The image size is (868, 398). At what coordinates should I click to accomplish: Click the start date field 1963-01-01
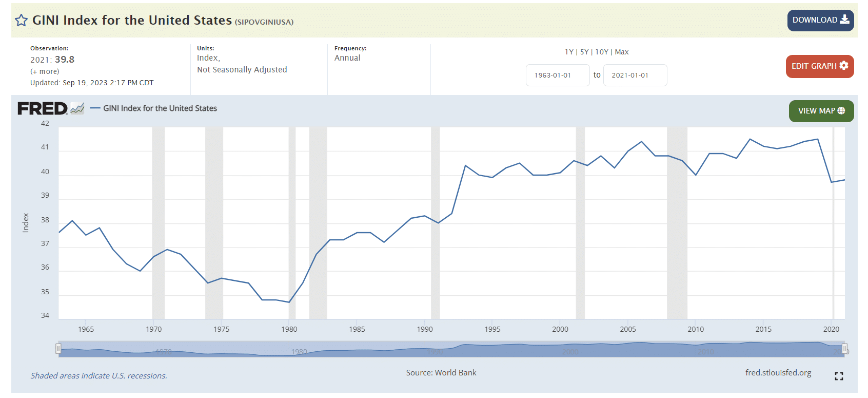tap(557, 75)
